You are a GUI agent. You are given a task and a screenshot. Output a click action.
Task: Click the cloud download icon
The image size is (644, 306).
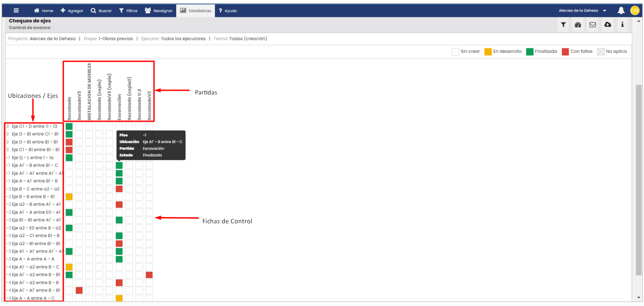coord(607,24)
